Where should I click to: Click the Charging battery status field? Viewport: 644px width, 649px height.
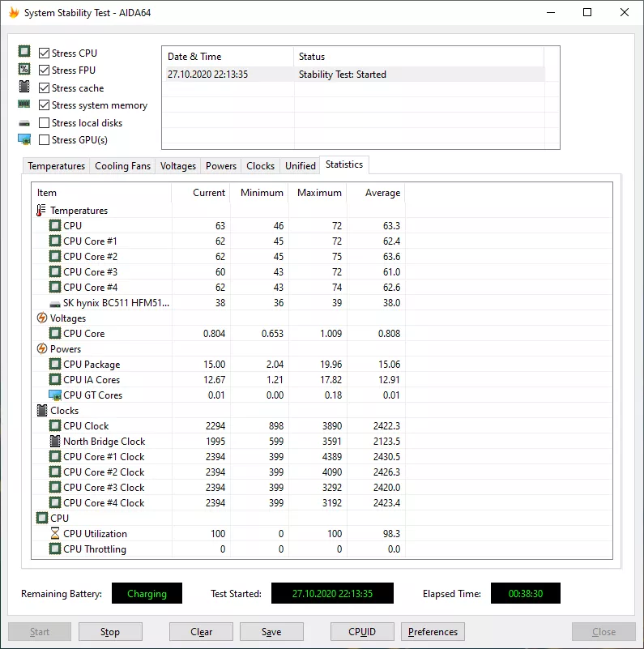(147, 593)
